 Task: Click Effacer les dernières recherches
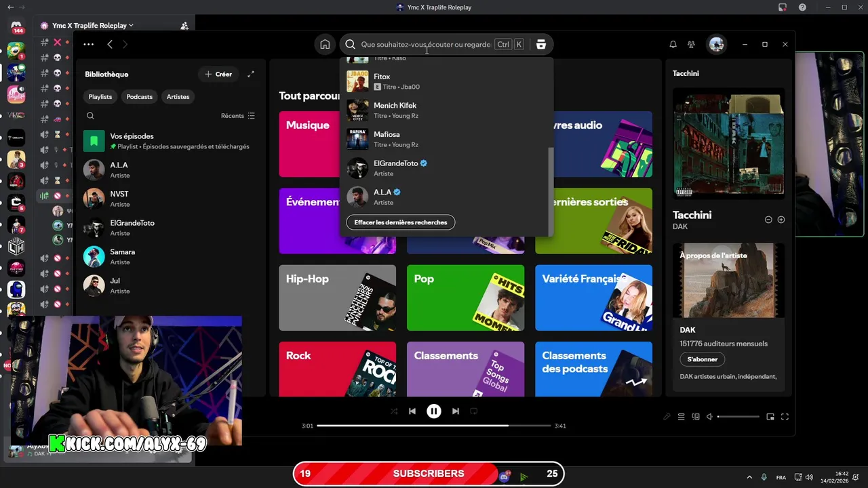tap(401, 222)
